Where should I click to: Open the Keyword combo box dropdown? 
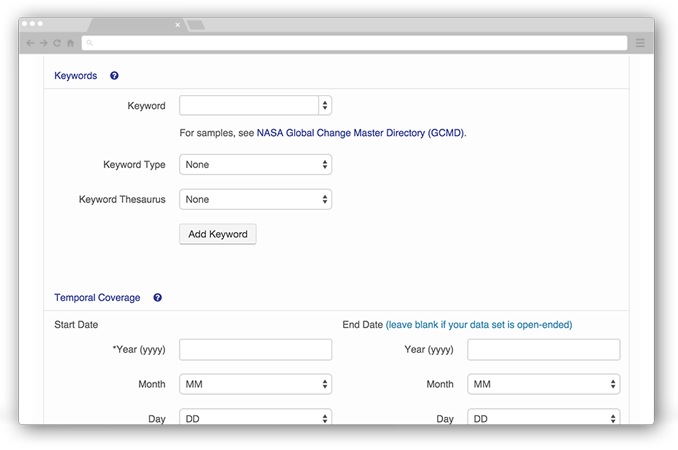pyautogui.click(x=325, y=105)
